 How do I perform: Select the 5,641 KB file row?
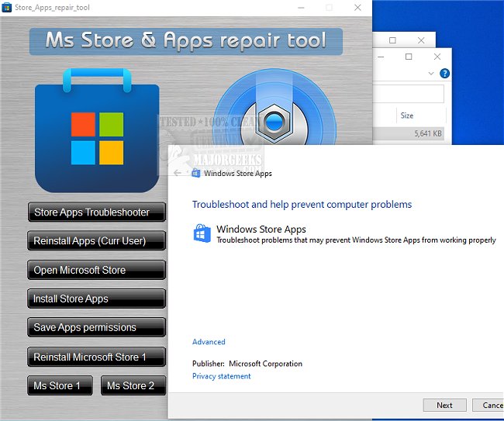click(409, 133)
